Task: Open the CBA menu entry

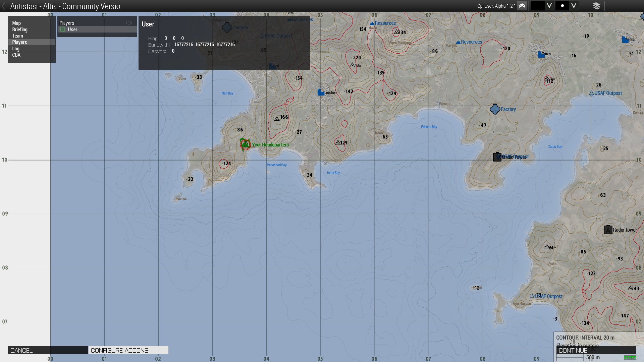Action: tap(16, 55)
